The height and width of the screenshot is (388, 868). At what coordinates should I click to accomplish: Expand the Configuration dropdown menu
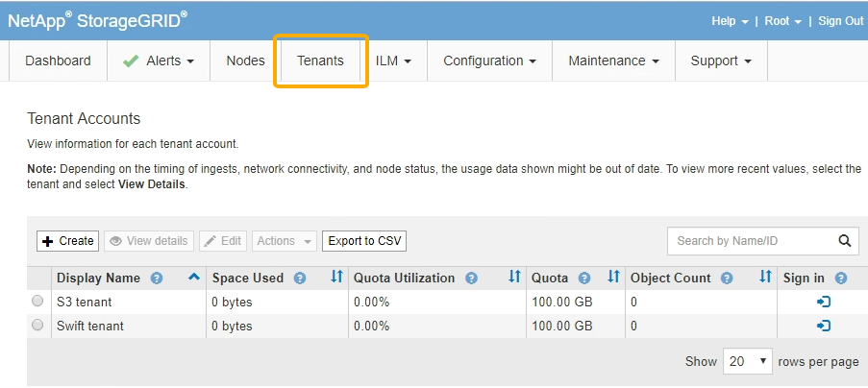(x=489, y=61)
